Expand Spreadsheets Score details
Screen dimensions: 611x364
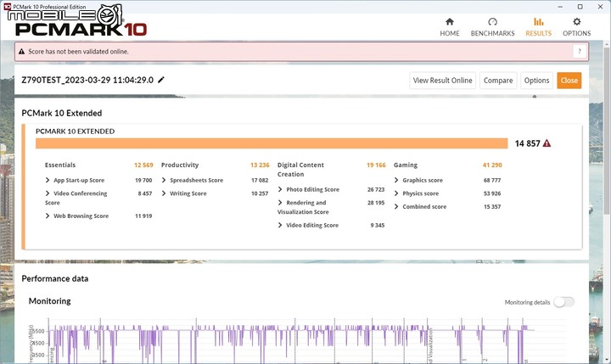click(164, 180)
